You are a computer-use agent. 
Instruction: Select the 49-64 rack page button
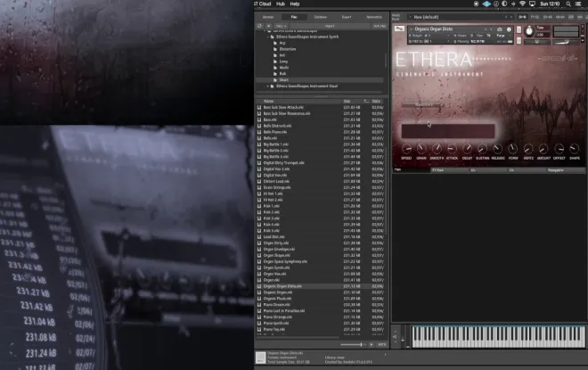point(559,17)
